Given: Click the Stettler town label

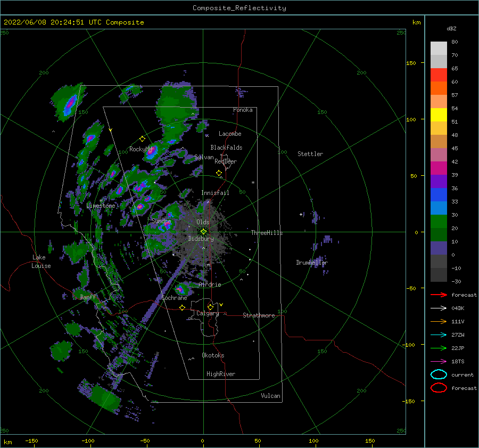Looking at the screenshot, I should (310, 154).
